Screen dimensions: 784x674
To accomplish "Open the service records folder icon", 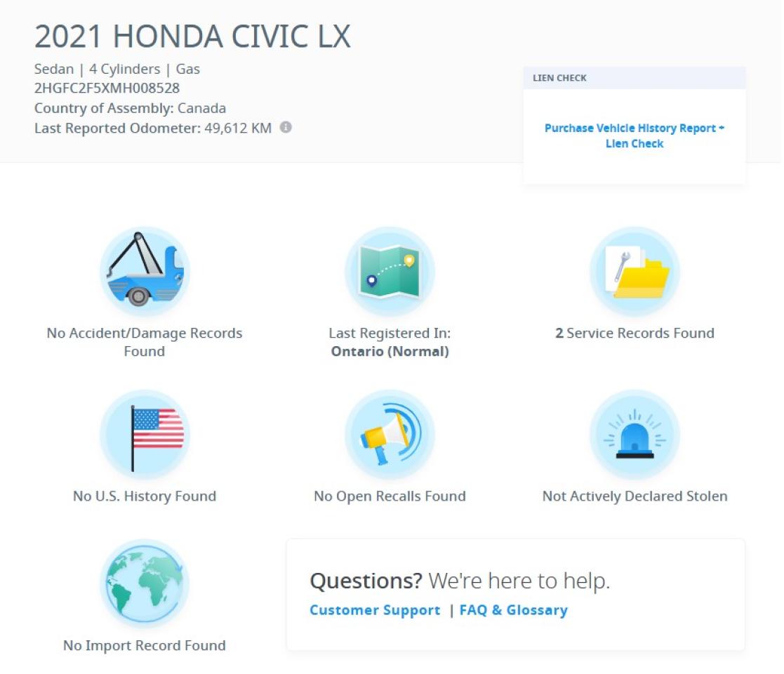I will point(634,272).
